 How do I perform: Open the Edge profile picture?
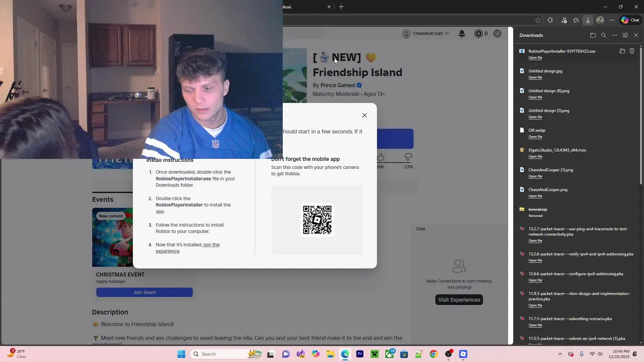(x=600, y=20)
